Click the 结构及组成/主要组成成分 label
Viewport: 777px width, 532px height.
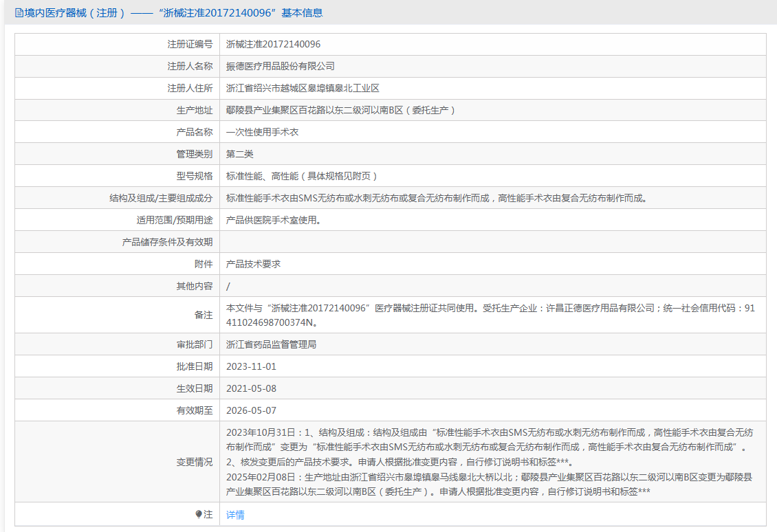(161, 198)
